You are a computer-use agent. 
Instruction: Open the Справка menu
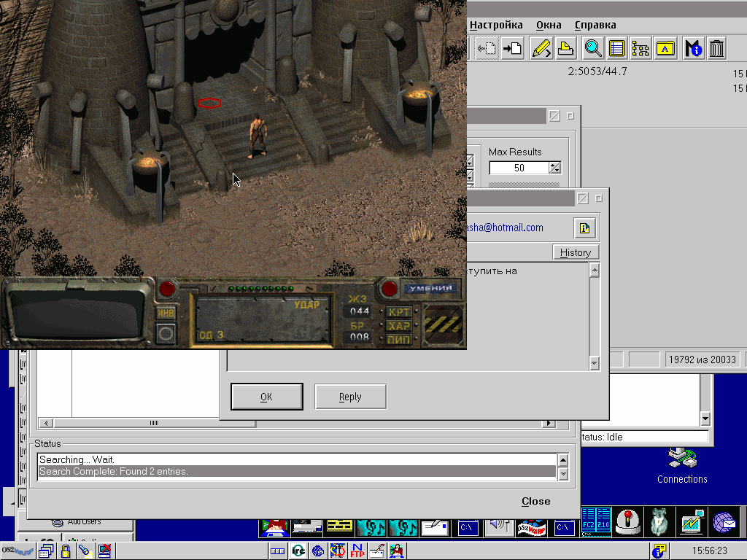pyautogui.click(x=595, y=25)
